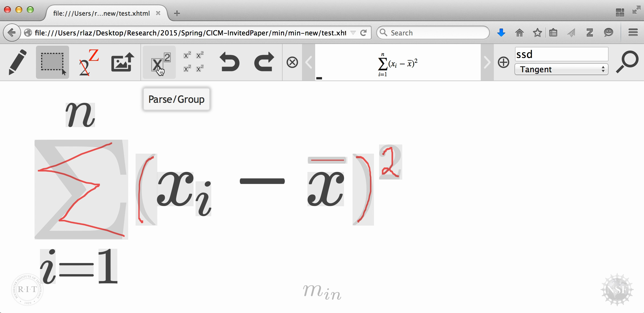Viewport: 644px width, 313px height.
Task: Click the circled X clear button
Action: pyautogui.click(x=292, y=62)
